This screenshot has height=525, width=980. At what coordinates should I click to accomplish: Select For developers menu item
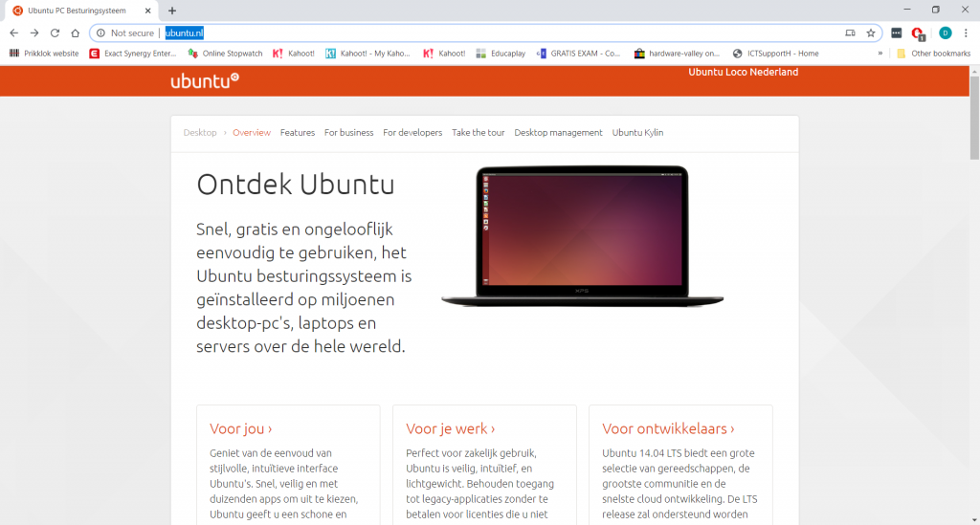412,132
